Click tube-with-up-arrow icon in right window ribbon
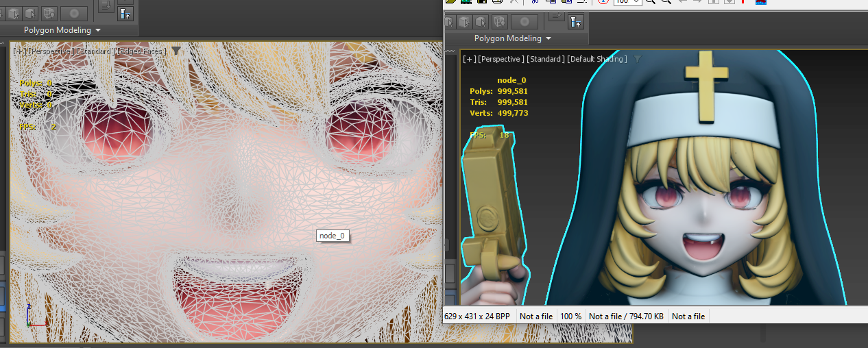Screen dimensions: 868x348 point(576,21)
